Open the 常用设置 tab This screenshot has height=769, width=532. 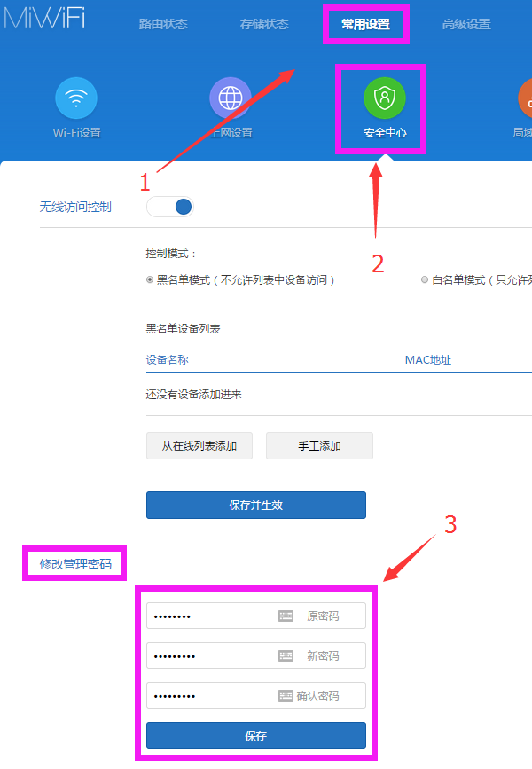[365, 24]
